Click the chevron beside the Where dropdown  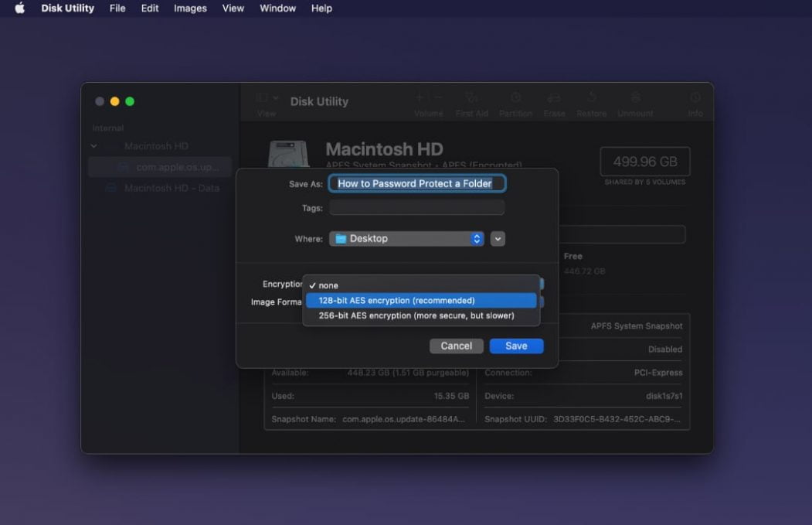(x=497, y=238)
